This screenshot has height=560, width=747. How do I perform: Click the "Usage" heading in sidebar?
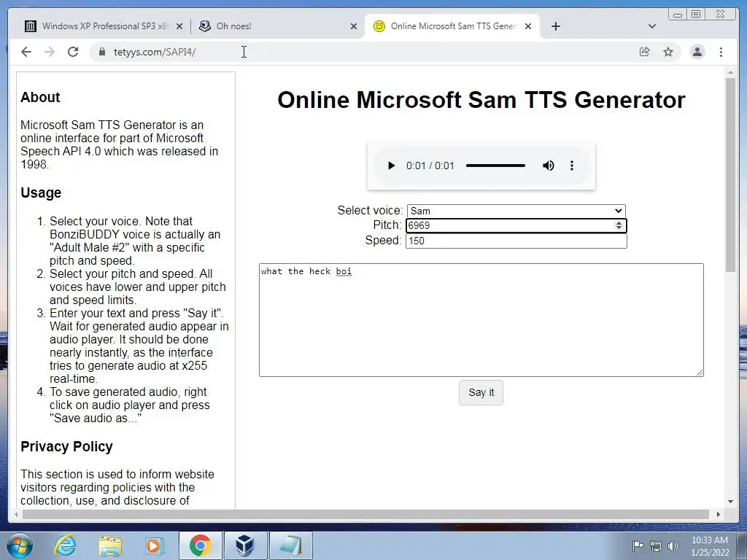(x=41, y=192)
